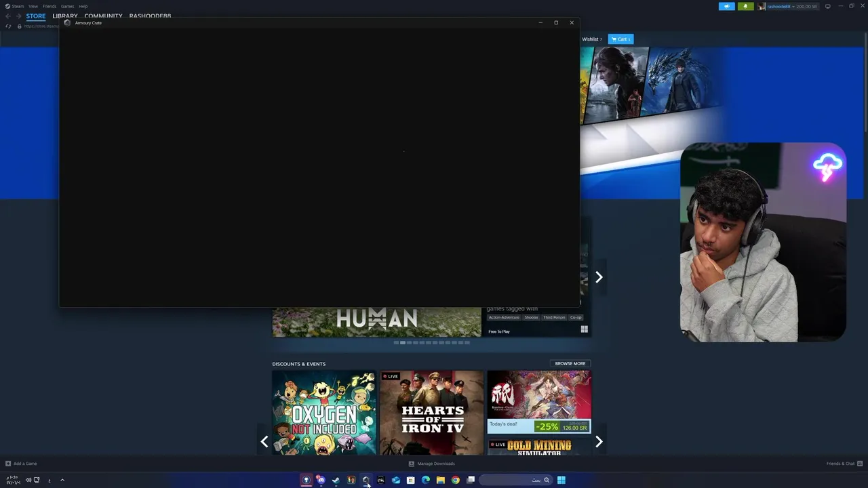
Task: Close the Armoury Crate window
Action: 572,22
